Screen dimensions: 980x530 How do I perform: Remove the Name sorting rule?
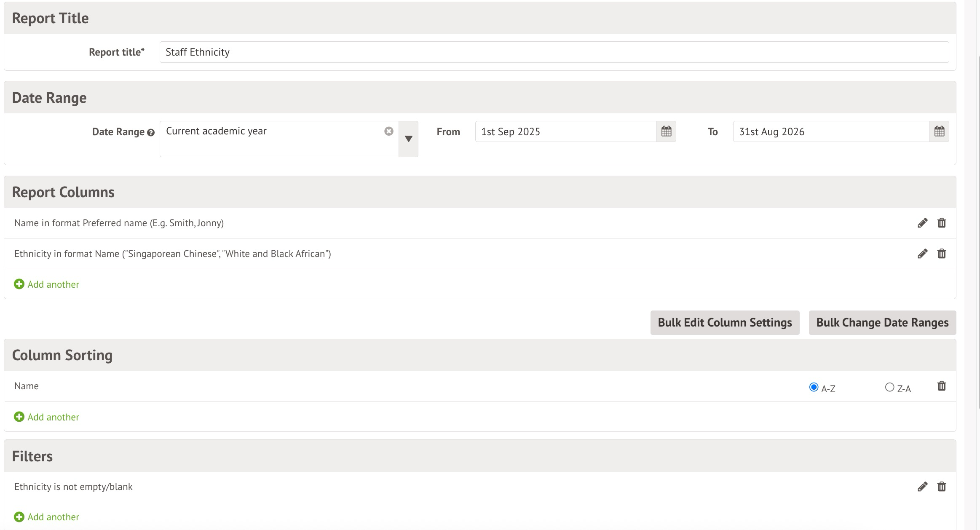tap(942, 386)
